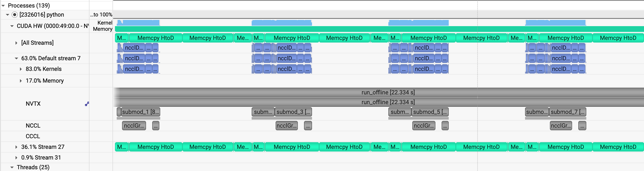644x171 pixels.
Task: Expand the 17.0% Memory row
Action: point(21,81)
